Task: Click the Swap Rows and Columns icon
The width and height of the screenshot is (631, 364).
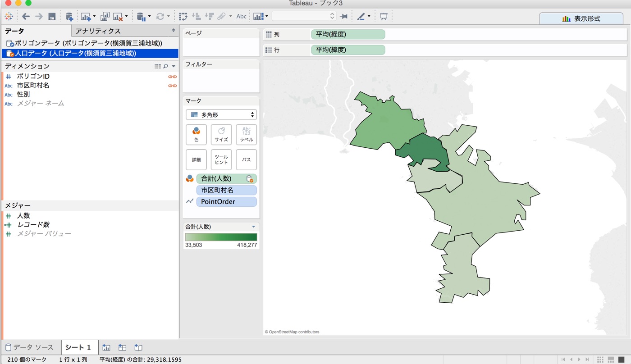Action: point(184,16)
